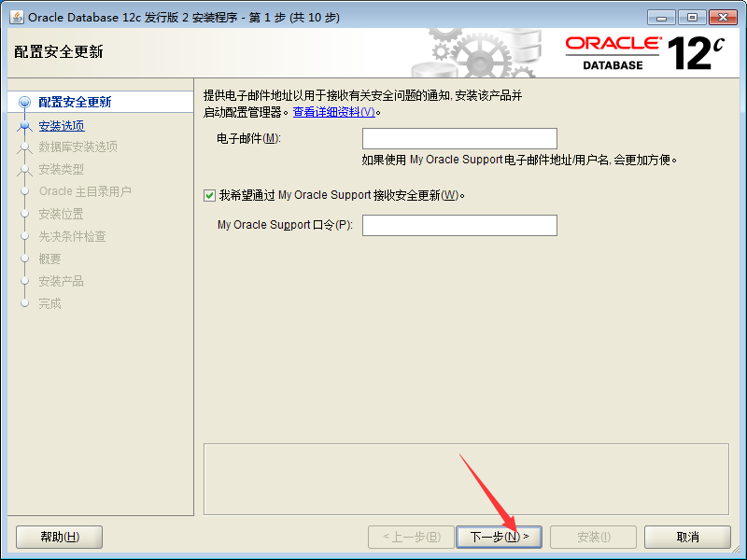Close the Oracle installer window
The width and height of the screenshot is (747, 560).
pos(723,18)
